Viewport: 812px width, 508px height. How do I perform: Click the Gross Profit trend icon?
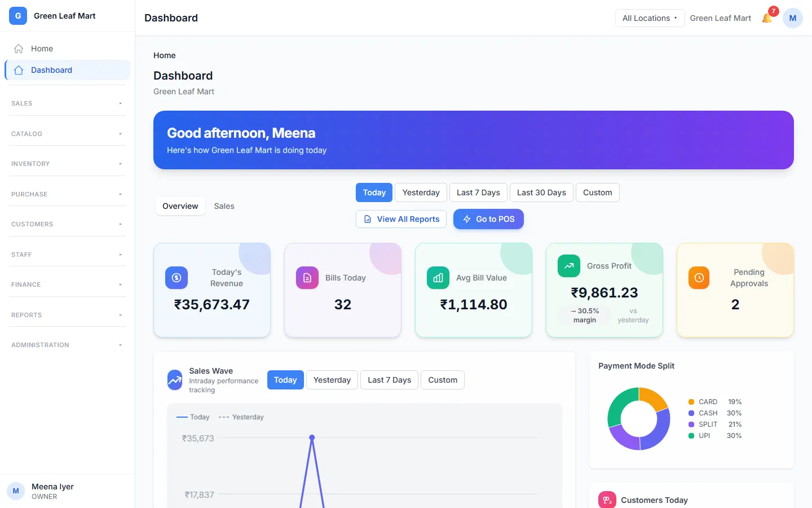click(x=569, y=266)
